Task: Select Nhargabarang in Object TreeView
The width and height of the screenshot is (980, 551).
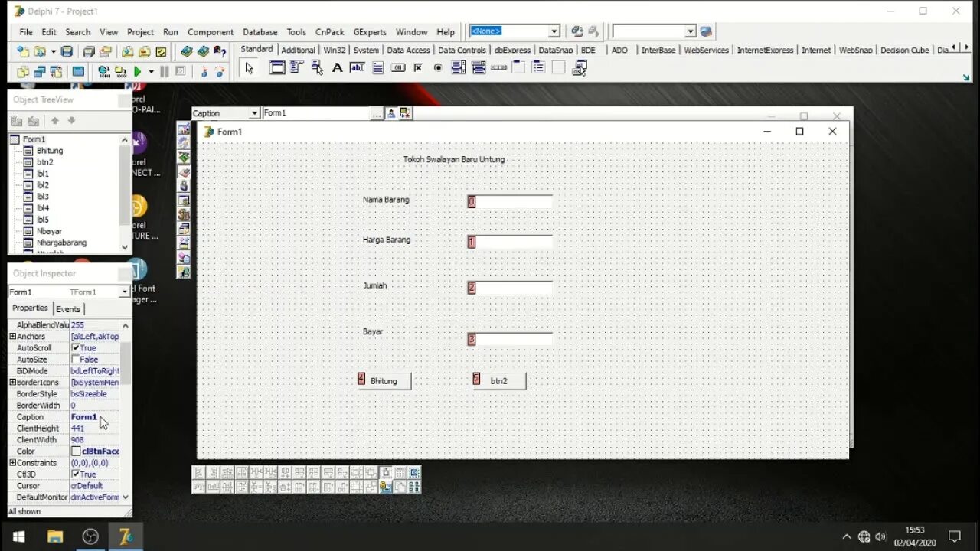Action: tap(61, 243)
